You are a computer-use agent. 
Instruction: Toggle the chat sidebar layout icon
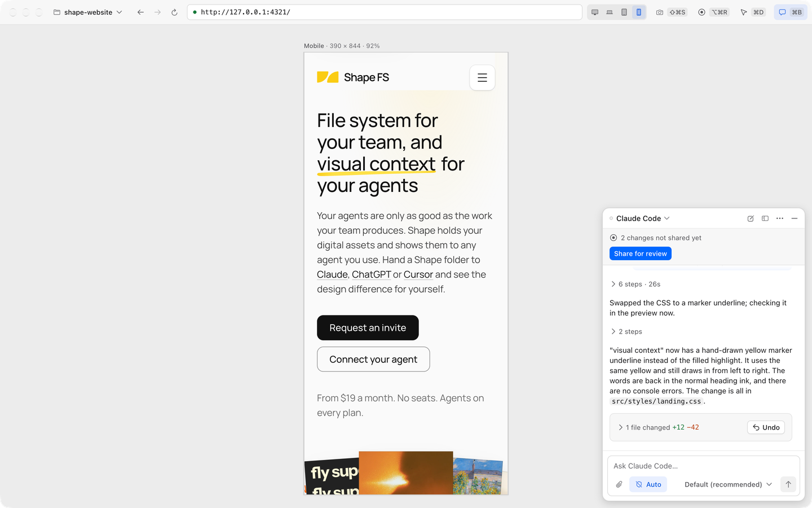point(765,218)
